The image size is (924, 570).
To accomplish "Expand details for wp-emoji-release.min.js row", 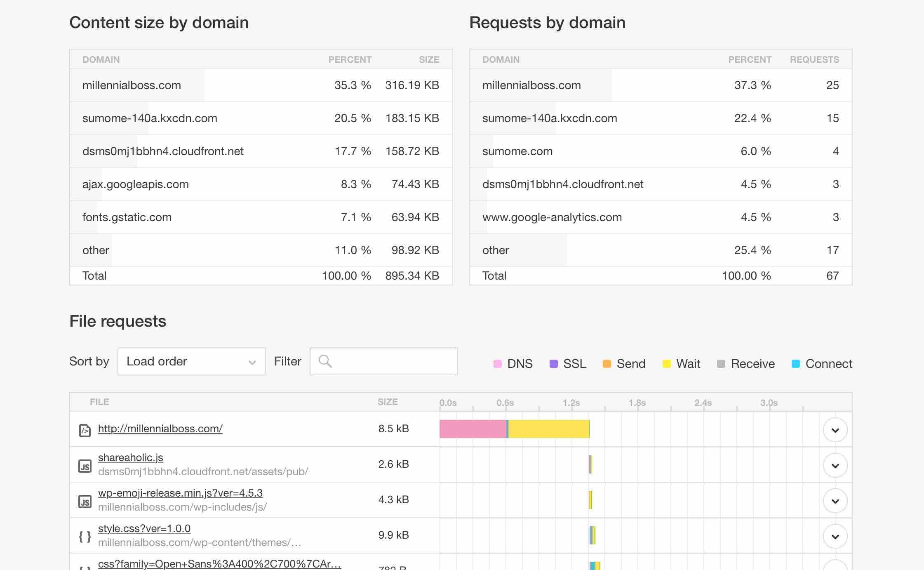I will point(835,501).
